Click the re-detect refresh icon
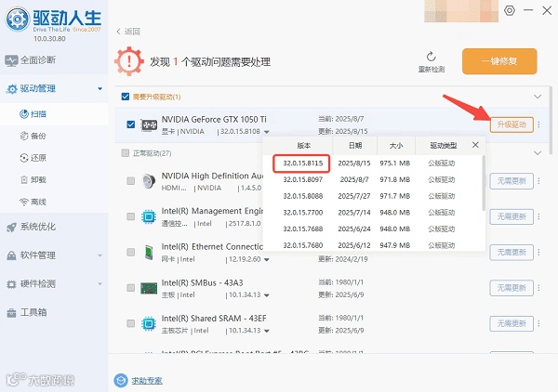The height and width of the screenshot is (392, 558). tap(431, 57)
